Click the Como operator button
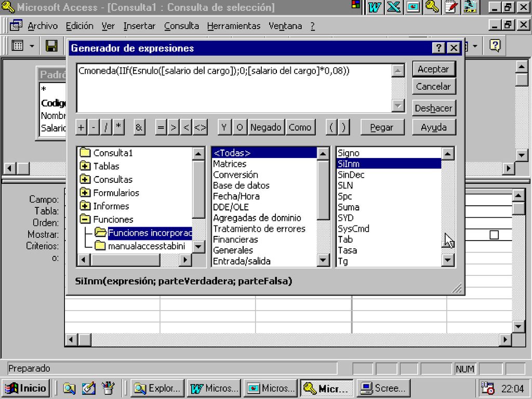532x399 pixels. [x=300, y=128]
